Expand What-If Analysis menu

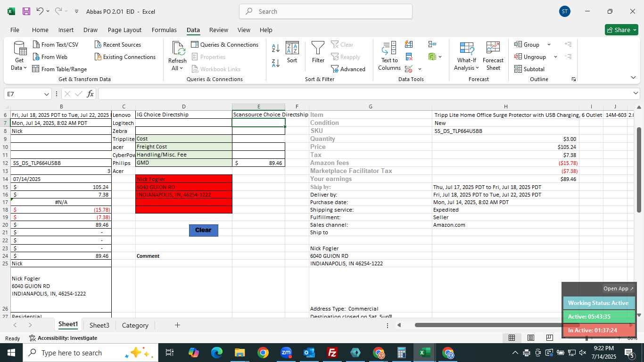(466, 56)
